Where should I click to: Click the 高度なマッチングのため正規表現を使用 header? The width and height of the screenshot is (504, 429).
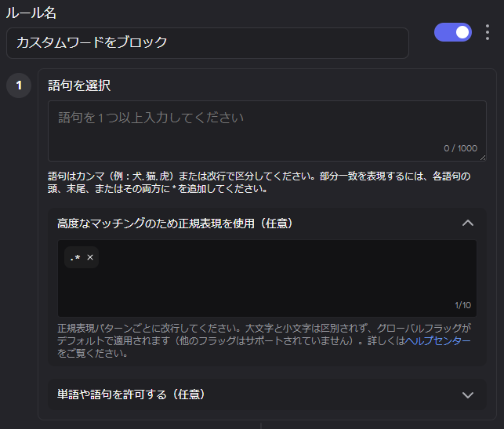[175, 224]
